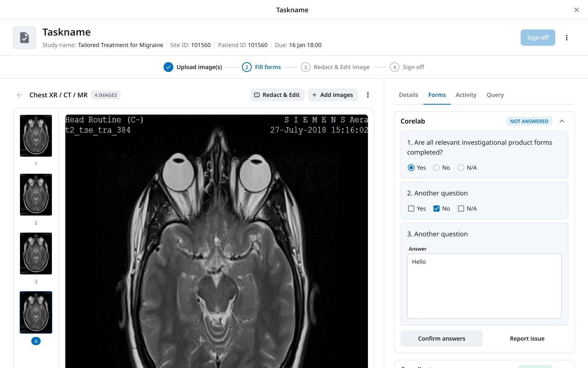Click the back arrow next to Chest XR

click(19, 94)
